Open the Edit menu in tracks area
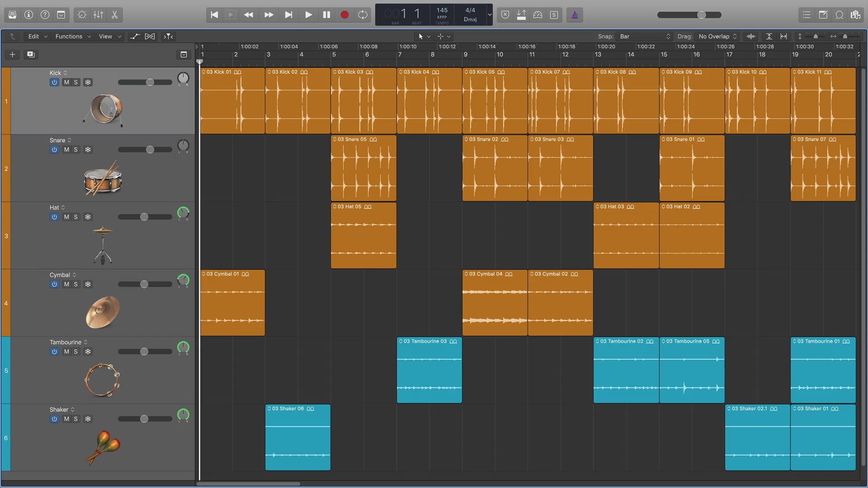This screenshot has height=488, width=868. [x=37, y=36]
